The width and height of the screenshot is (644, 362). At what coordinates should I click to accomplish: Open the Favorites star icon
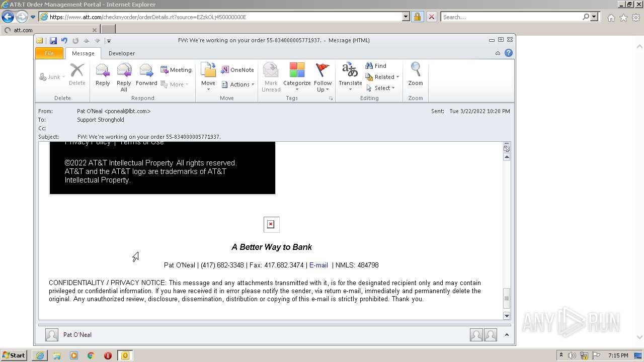click(x=623, y=18)
